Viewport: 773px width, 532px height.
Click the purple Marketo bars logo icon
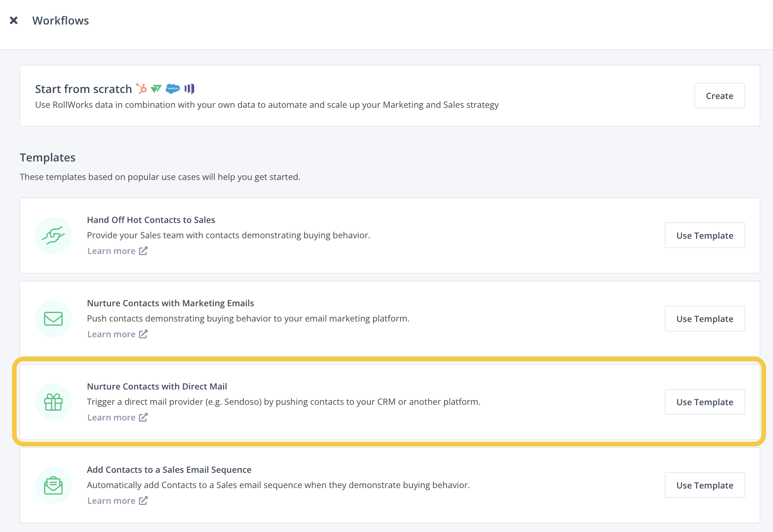[x=189, y=88]
